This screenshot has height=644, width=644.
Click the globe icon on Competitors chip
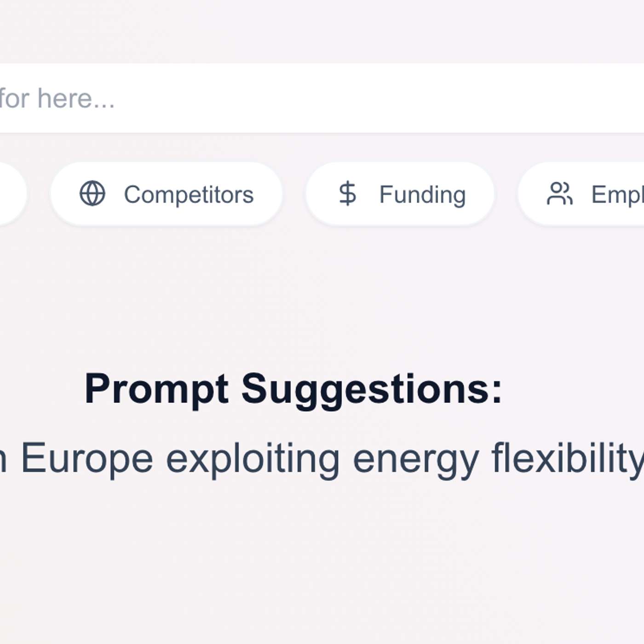click(x=92, y=194)
